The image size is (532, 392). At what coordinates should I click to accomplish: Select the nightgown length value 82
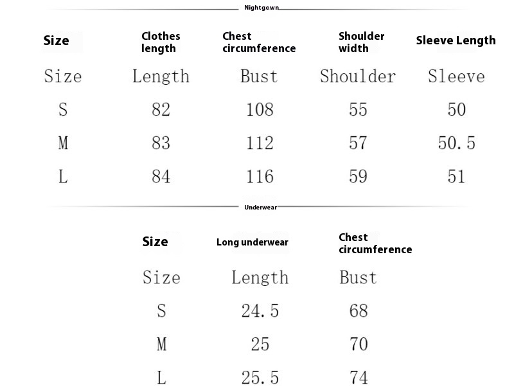point(161,109)
